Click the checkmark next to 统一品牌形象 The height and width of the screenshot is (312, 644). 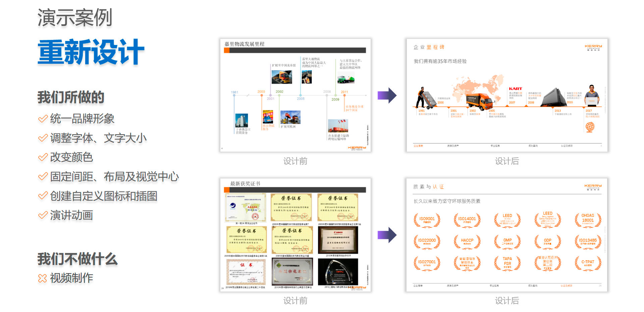[x=43, y=119]
